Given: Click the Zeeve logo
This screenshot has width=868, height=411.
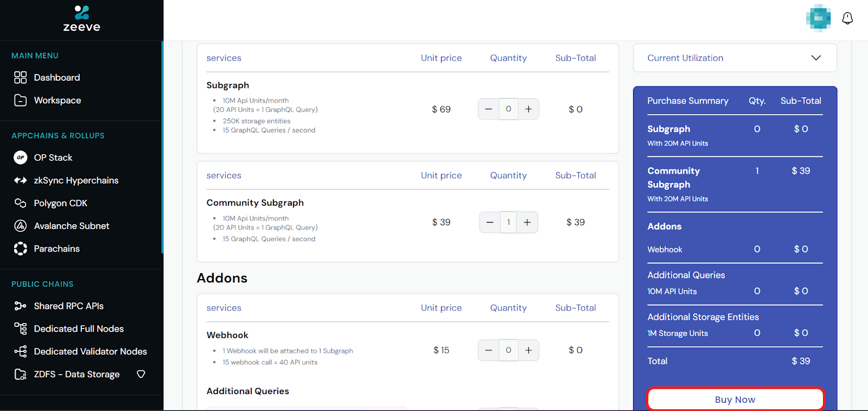Looking at the screenshot, I should [81, 19].
